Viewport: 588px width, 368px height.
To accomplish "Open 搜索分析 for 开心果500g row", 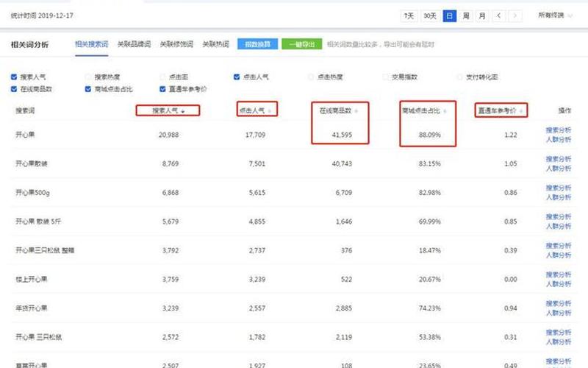I will point(559,188).
